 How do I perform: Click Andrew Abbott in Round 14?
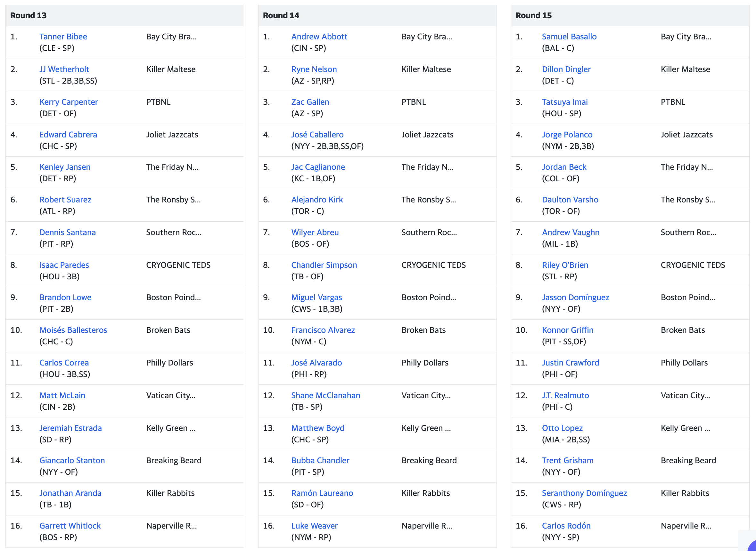pyautogui.click(x=319, y=36)
